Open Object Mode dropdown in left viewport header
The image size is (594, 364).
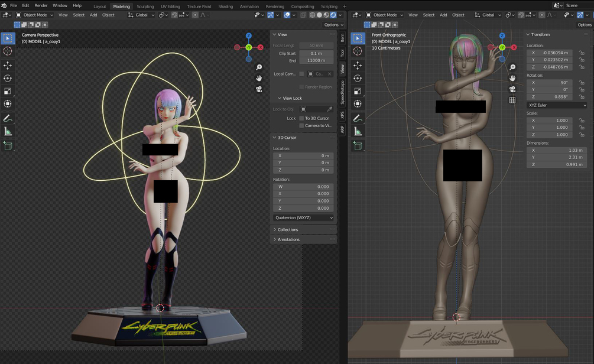pos(34,15)
